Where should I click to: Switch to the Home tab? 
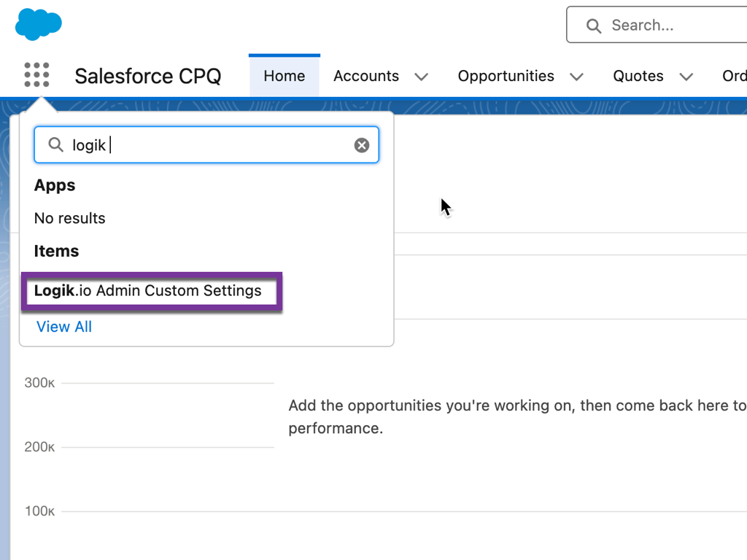285,76
